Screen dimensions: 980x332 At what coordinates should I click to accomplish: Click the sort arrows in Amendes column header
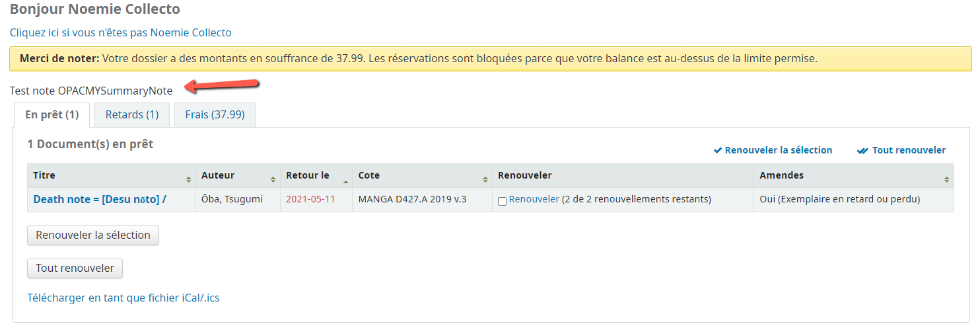pos(946,179)
